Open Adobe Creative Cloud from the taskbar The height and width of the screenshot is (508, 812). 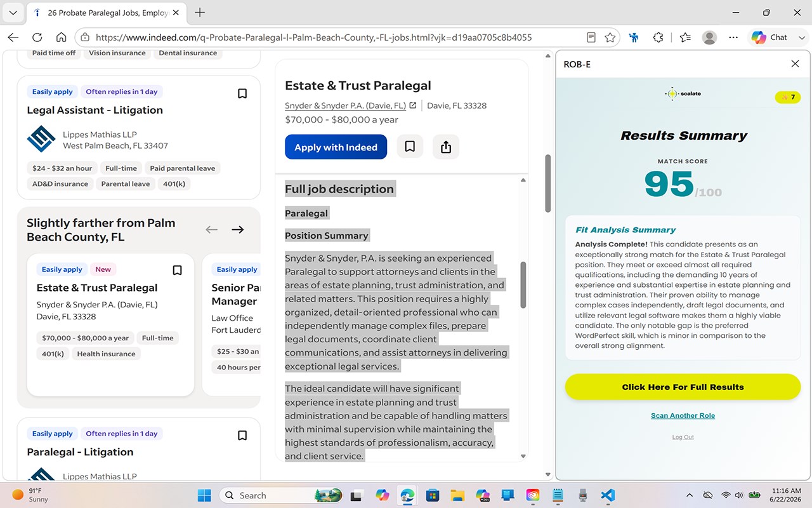tap(532, 495)
